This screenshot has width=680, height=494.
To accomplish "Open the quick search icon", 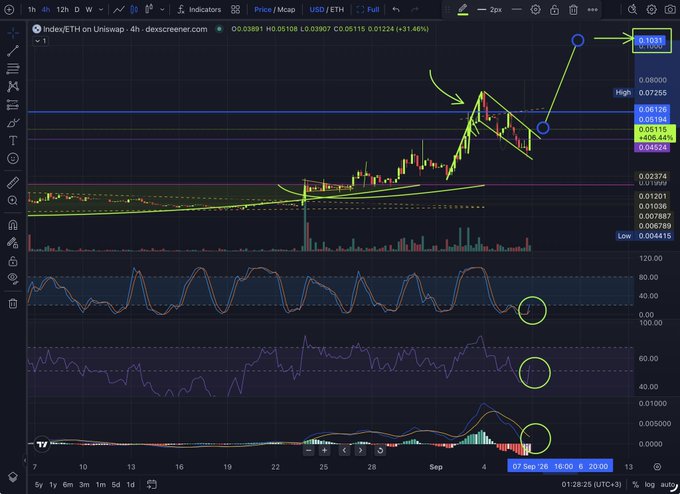I will (633, 9).
